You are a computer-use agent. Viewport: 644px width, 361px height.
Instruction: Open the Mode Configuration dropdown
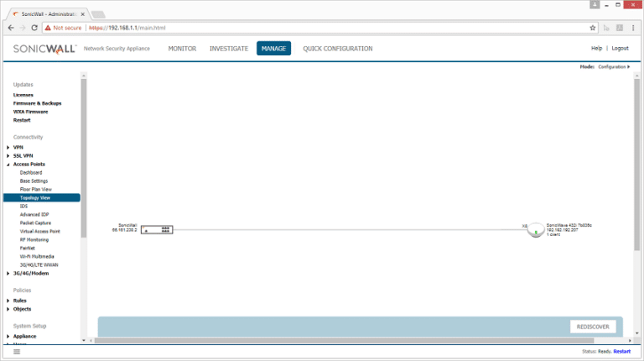click(x=614, y=66)
